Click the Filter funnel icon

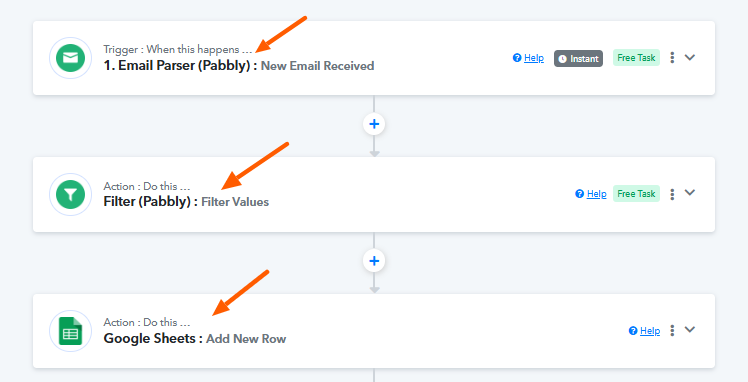point(71,194)
